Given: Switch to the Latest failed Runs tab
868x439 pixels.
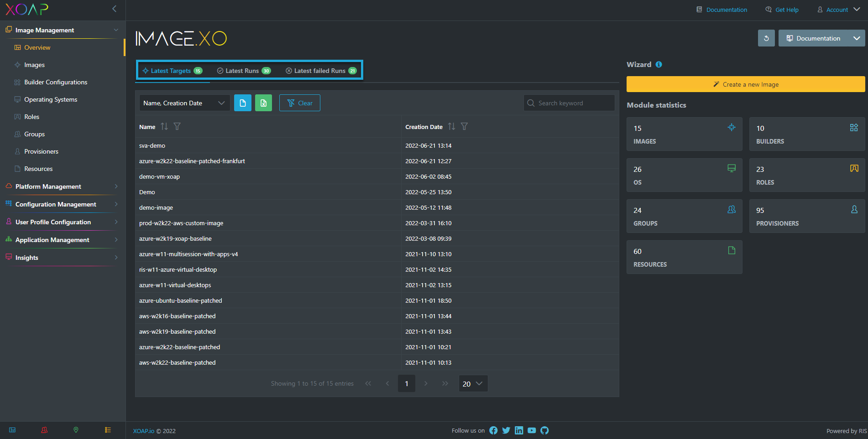Looking at the screenshot, I should point(321,71).
